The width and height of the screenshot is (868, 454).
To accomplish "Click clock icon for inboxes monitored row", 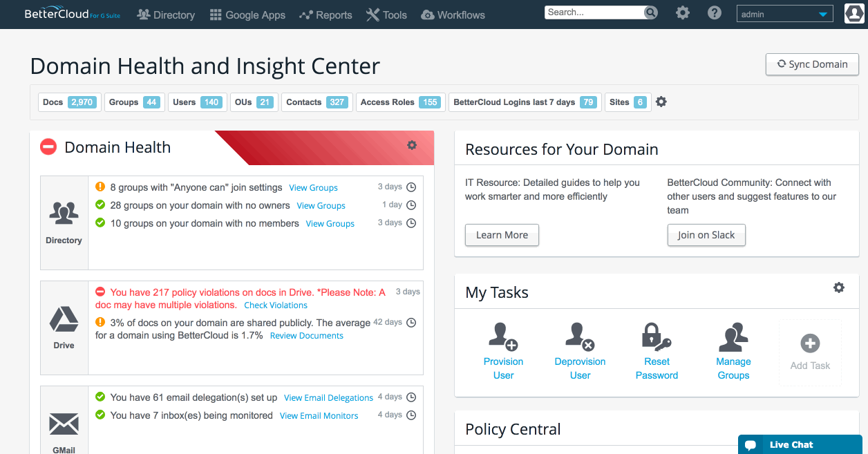I will (411, 415).
